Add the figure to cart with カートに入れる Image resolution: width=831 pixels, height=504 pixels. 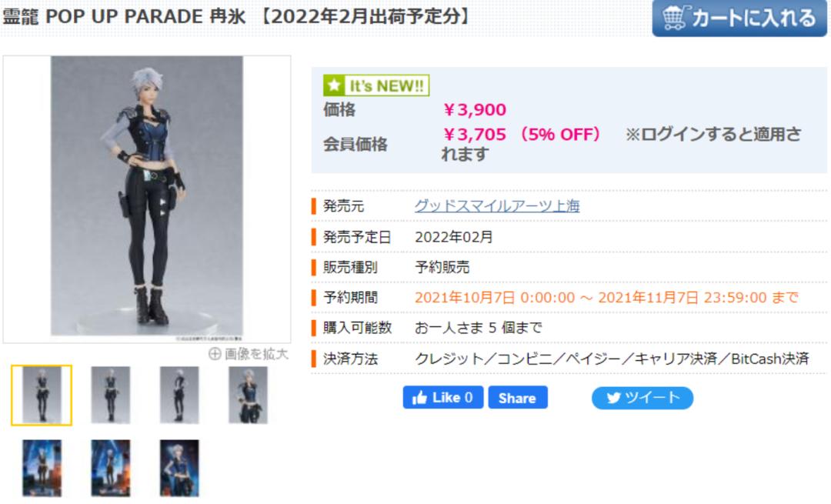point(739,18)
